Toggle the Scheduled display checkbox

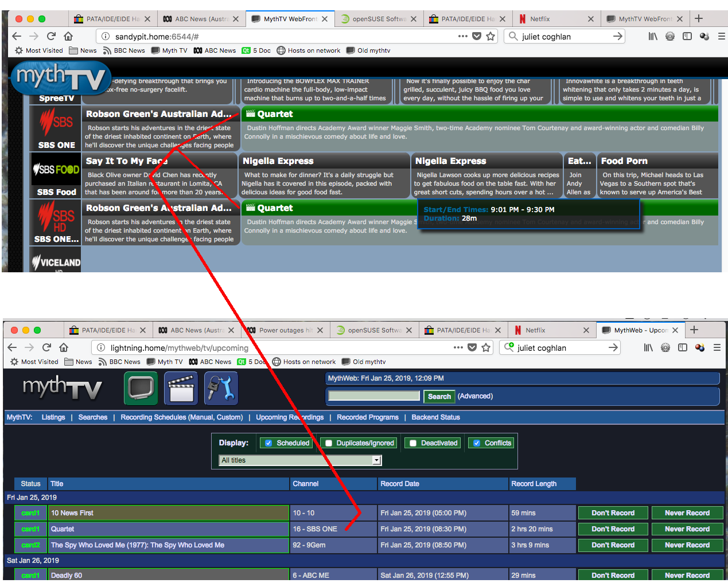click(x=268, y=443)
